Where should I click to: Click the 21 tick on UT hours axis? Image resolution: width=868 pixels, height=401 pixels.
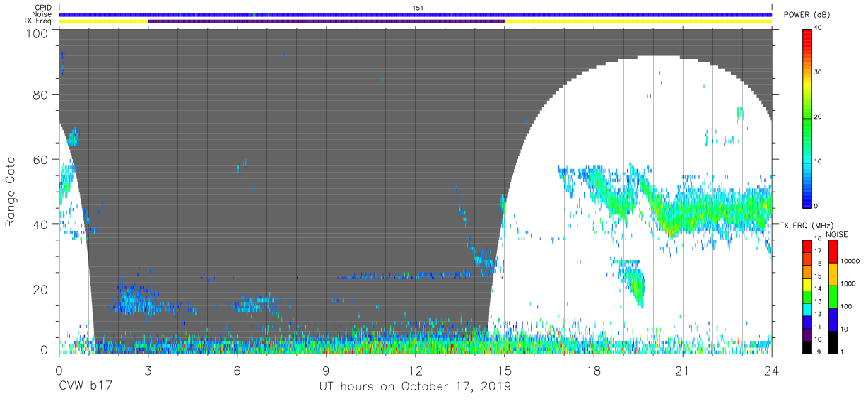coord(683,370)
